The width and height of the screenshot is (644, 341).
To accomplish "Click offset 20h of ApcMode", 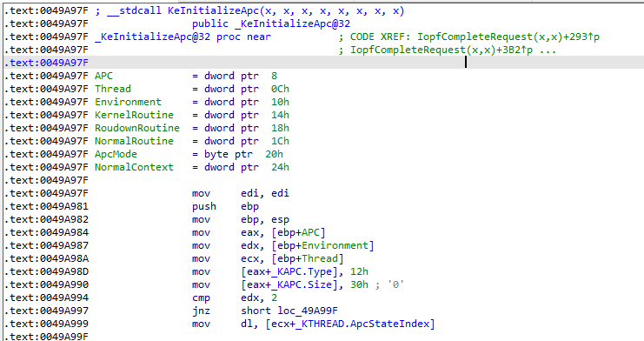I will [x=274, y=155].
